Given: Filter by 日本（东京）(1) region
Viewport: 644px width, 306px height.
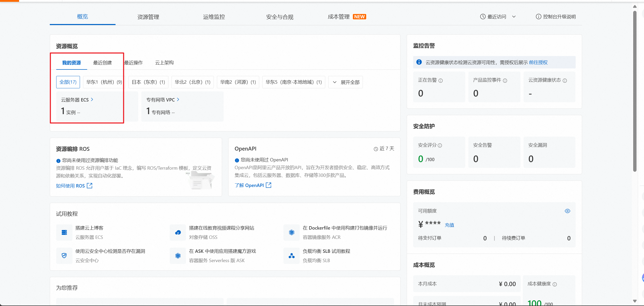Looking at the screenshot, I should (x=148, y=82).
